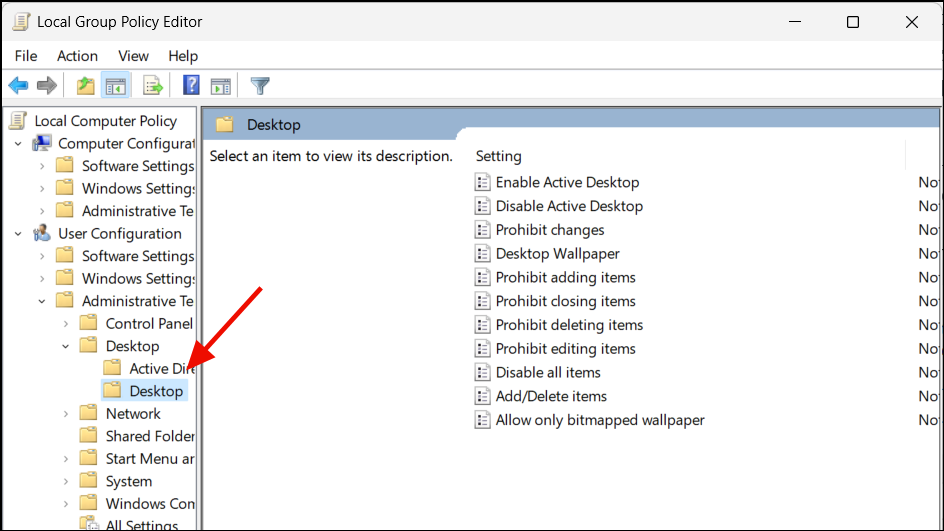Expand the Windows Components tree node
Image resolution: width=944 pixels, height=531 pixels.
pyautogui.click(x=66, y=504)
